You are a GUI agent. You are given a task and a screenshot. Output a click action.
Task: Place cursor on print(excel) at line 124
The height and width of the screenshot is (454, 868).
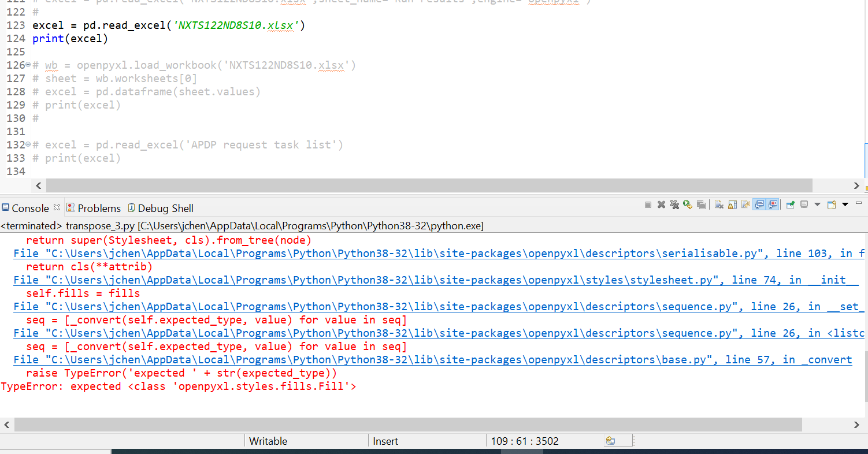click(x=71, y=39)
